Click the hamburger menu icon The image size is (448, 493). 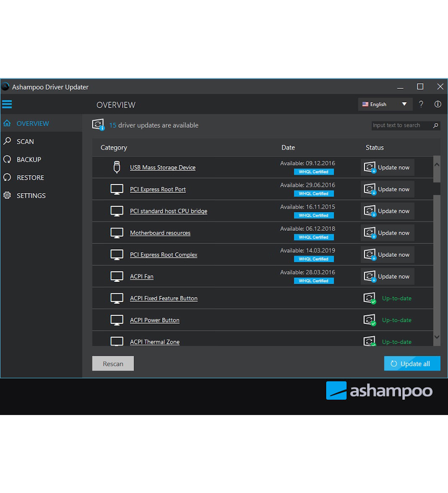point(7,104)
